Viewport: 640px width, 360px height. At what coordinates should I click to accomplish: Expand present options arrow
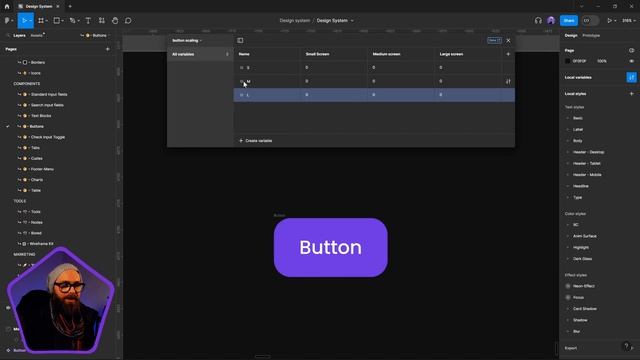[615, 20]
